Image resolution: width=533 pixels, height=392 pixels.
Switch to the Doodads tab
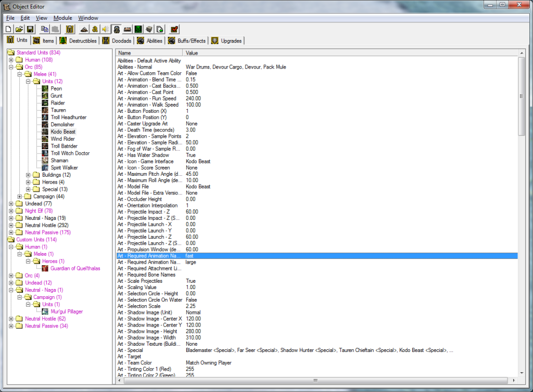pos(117,41)
